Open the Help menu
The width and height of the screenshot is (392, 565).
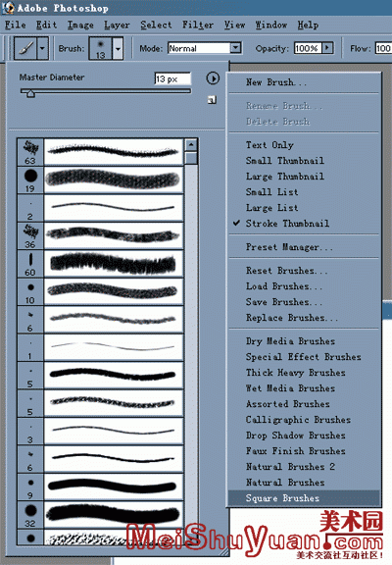coord(308,25)
